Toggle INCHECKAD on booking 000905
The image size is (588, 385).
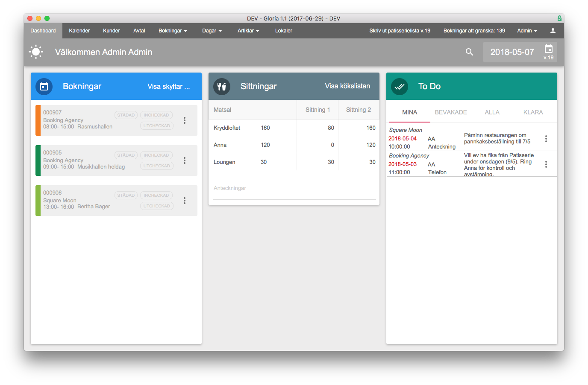[x=156, y=155]
